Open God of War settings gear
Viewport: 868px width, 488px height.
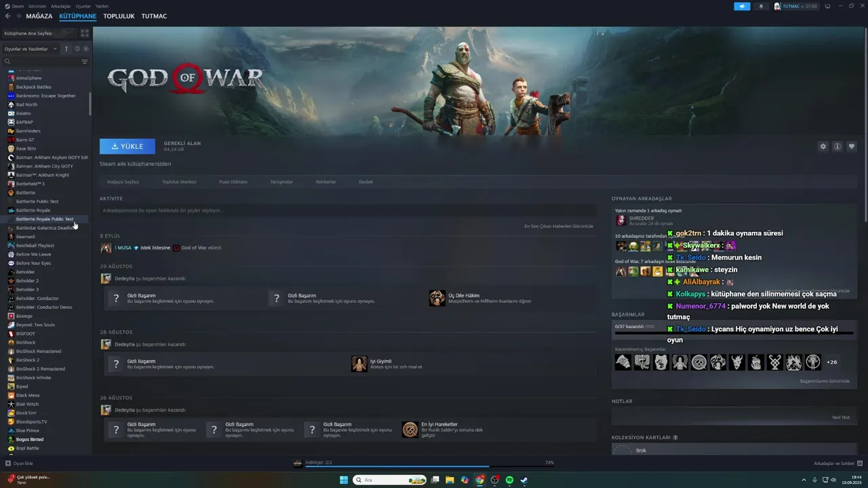pyautogui.click(x=823, y=146)
